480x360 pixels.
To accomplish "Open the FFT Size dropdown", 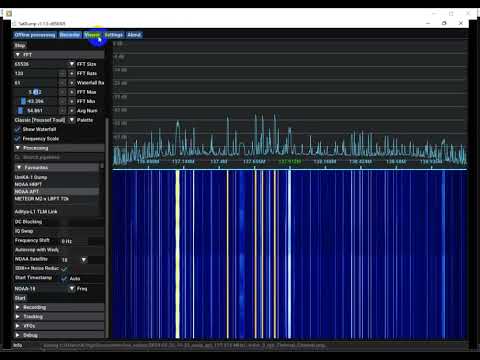I will coord(72,64).
